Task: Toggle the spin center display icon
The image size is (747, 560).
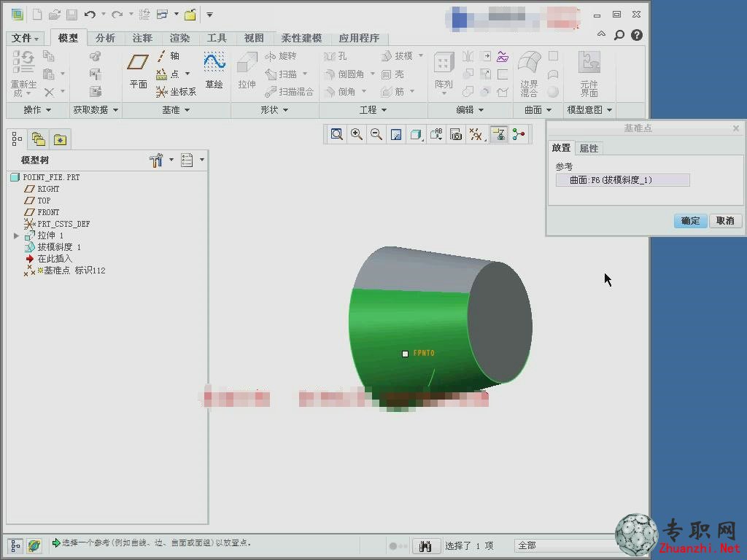Action: click(x=519, y=135)
